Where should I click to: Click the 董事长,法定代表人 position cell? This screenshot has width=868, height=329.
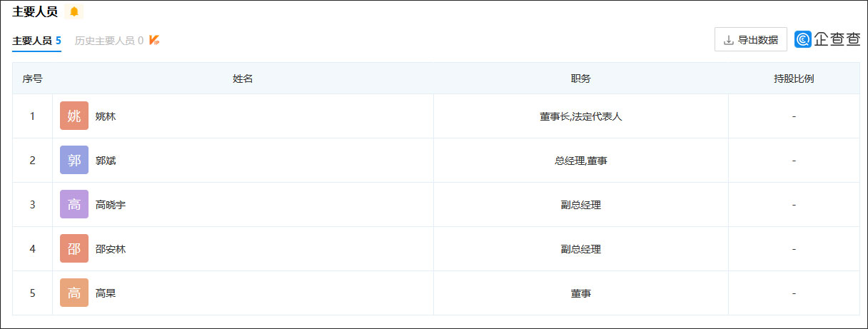(580, 116)
